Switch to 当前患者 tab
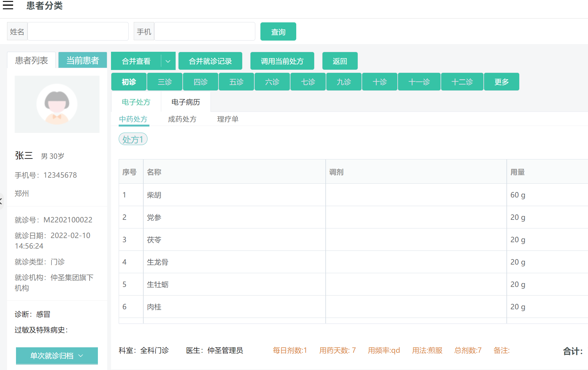The width and height of the screenshot is (588, 370). (83, 60)
